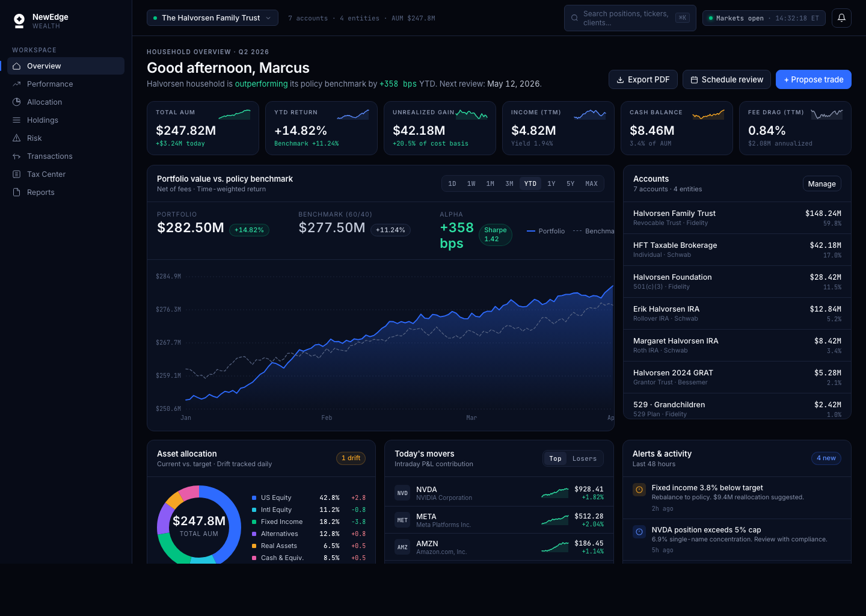Click the Fixed income alert warning icon
The height and width of the screenshot is (616, 866).
[x=639, y=490]
